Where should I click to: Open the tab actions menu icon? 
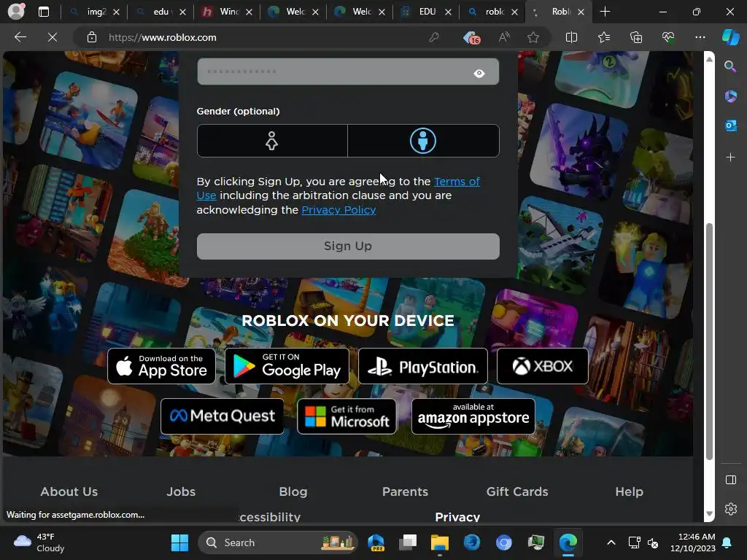coord(44,12)
